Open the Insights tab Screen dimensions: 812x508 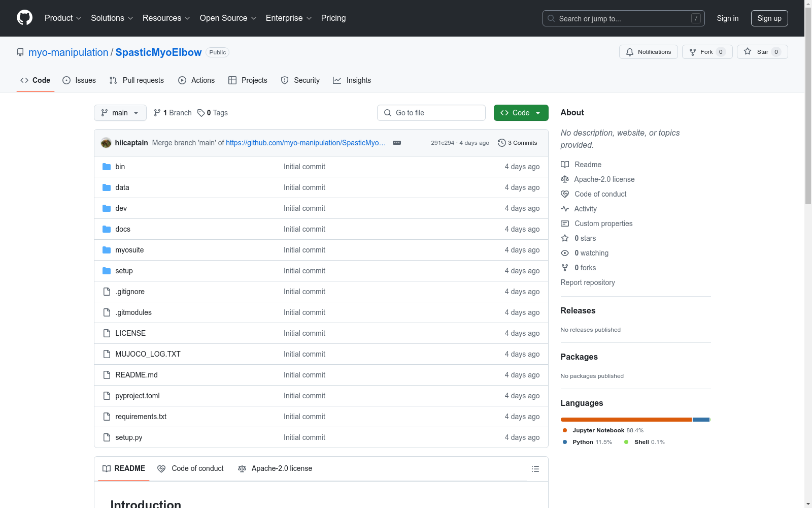tap(352, 80)
